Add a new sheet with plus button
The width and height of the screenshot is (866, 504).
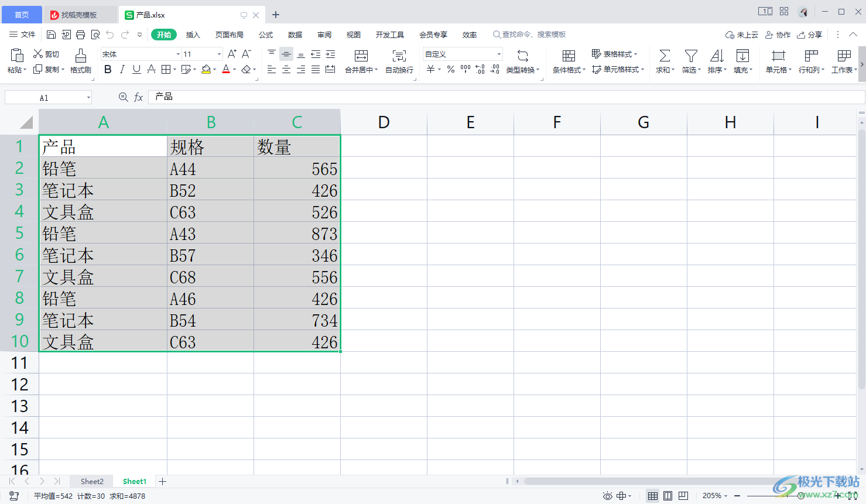click(163, 481)
